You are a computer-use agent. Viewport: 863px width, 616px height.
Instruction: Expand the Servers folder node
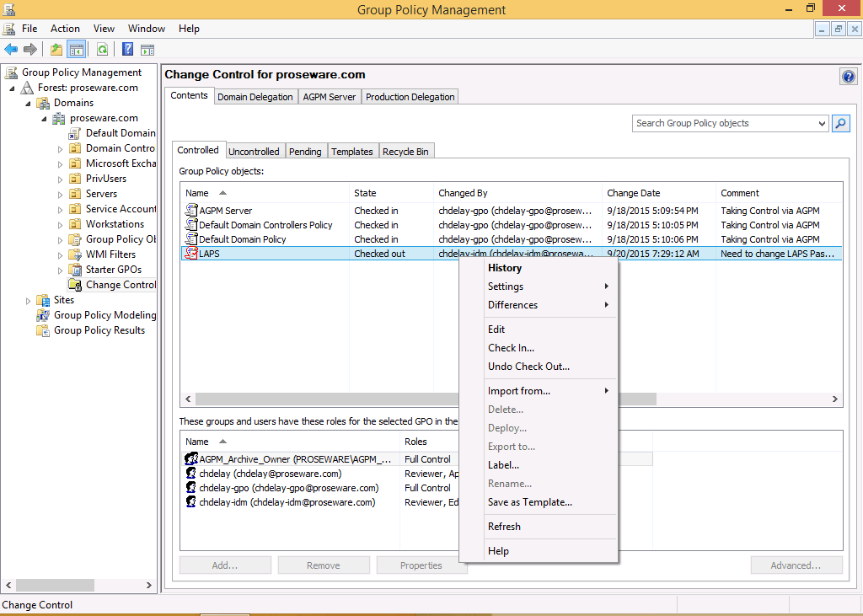60,195
